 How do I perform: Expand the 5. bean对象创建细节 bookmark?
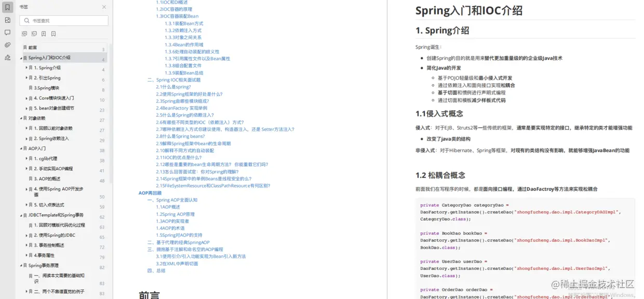[x=27, y=108]
